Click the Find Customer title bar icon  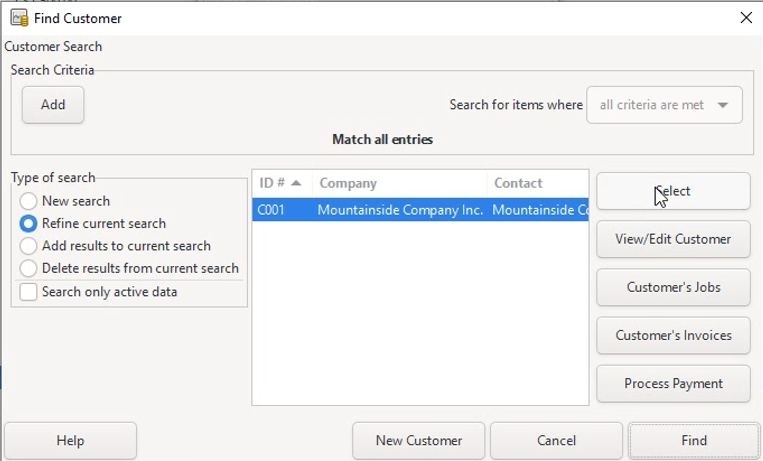point(19,18)
